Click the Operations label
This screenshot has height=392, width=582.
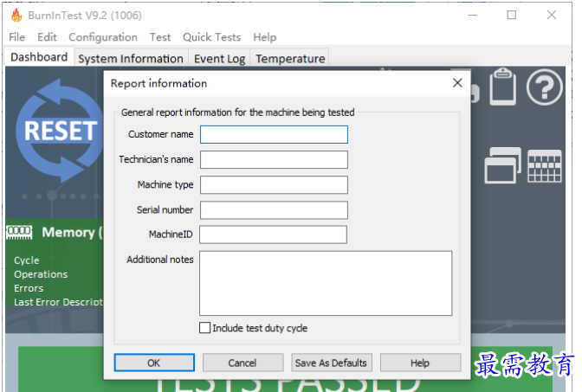tap(41, 274)
